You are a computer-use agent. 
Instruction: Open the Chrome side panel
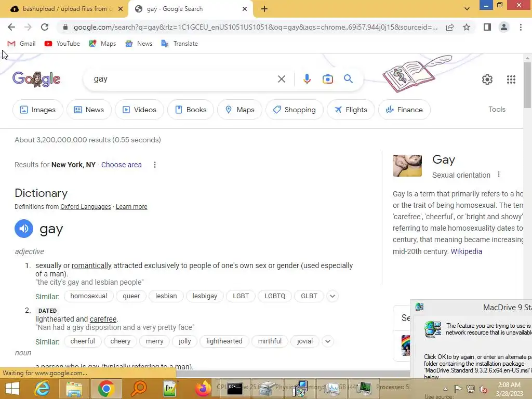487,27
